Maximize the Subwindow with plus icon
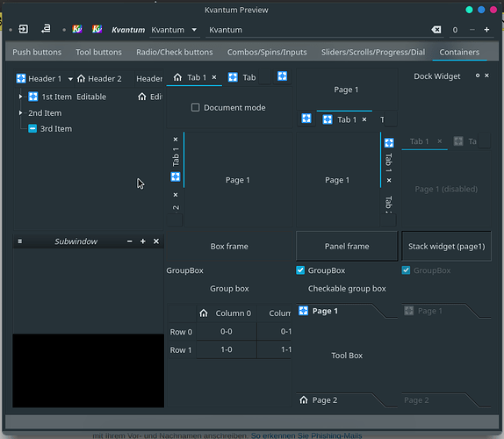The width and height of the screenshot is (504, 439). click(143, 241)
